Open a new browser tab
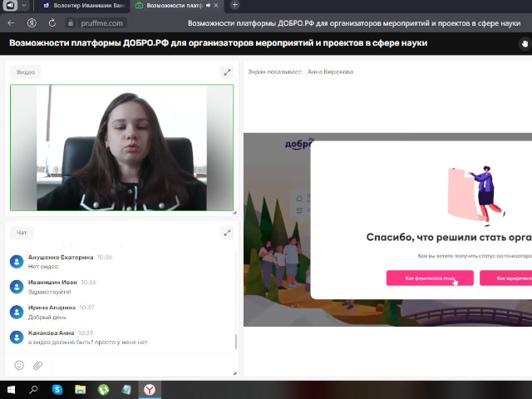Image resolution: width=532 pixels, height=399 pixels. (234, 5)
